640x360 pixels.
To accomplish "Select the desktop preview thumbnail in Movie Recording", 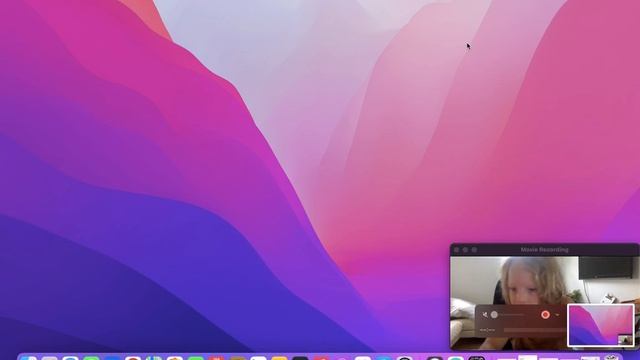I will [x=601, y=325].
